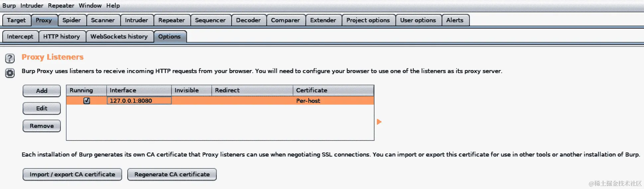
Task: Open the Intruder tool tab
Action: point(136,20)
